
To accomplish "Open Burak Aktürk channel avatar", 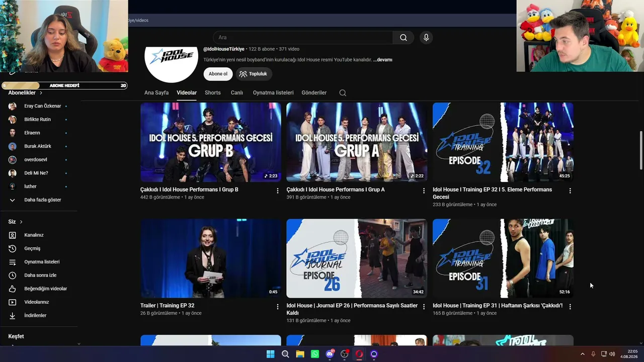I will 13,146.
